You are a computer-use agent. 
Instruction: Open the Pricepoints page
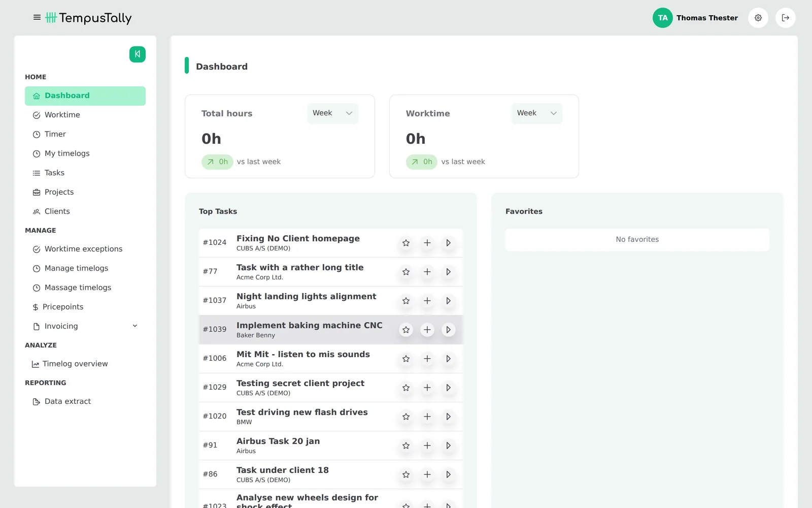click(85, 307)
